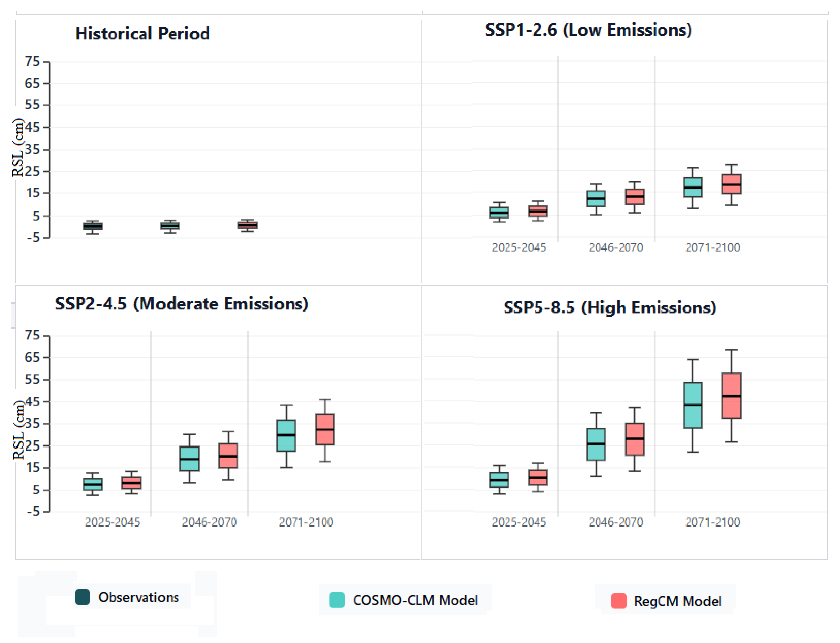Click RegCM 2071-2100 box in SSP5-8.5 panel
The width and height of the screenshot is (840, 643).
731,396
